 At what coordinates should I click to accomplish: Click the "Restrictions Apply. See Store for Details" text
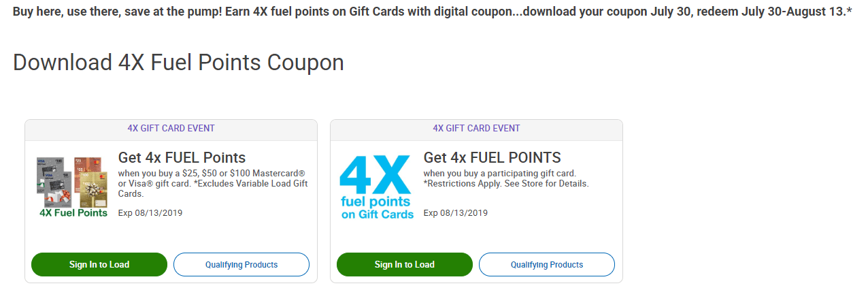tap(507, 184)
